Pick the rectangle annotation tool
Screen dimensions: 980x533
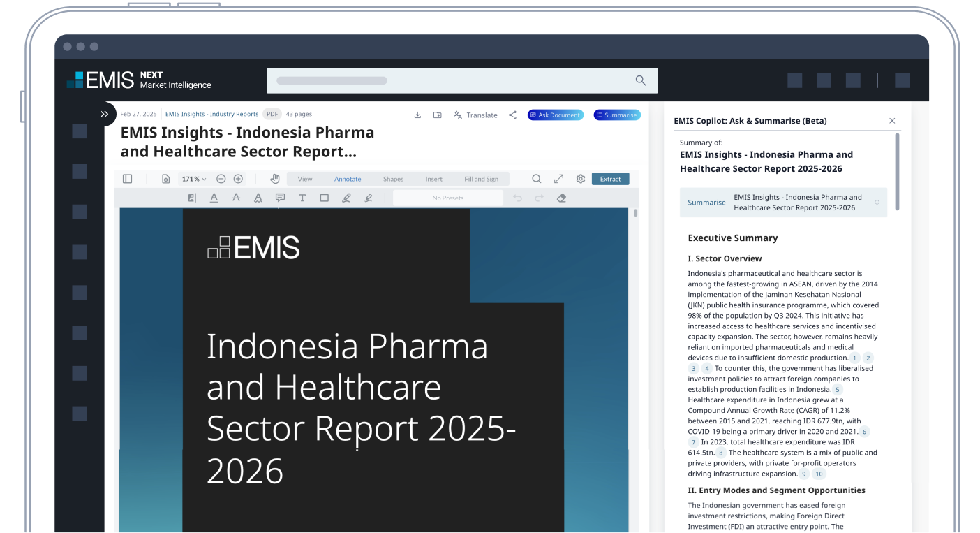(x=324, y=198)
